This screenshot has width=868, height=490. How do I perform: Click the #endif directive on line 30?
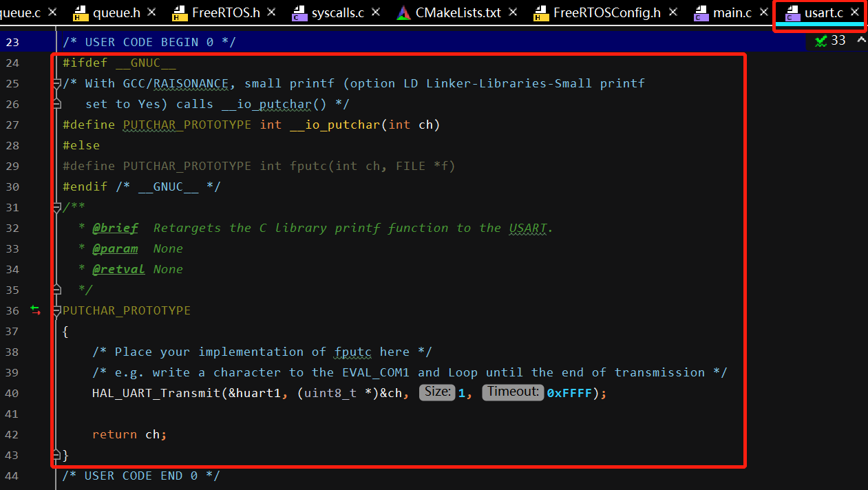coord(85,187)
